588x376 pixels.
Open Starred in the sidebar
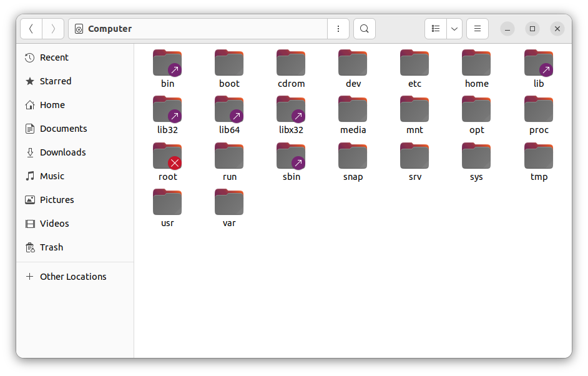(x=75, y=81)
